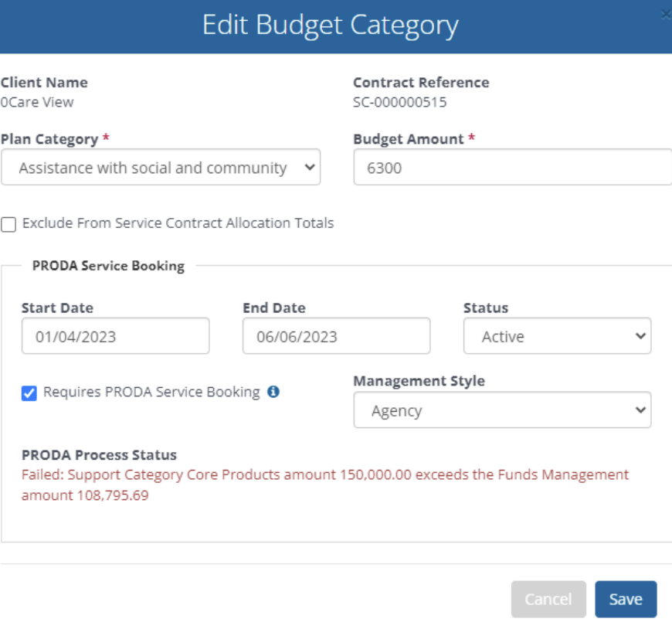This screenshot has width=672, height=629.
Task: Save the budget category changes
Action: click(626, 599)
